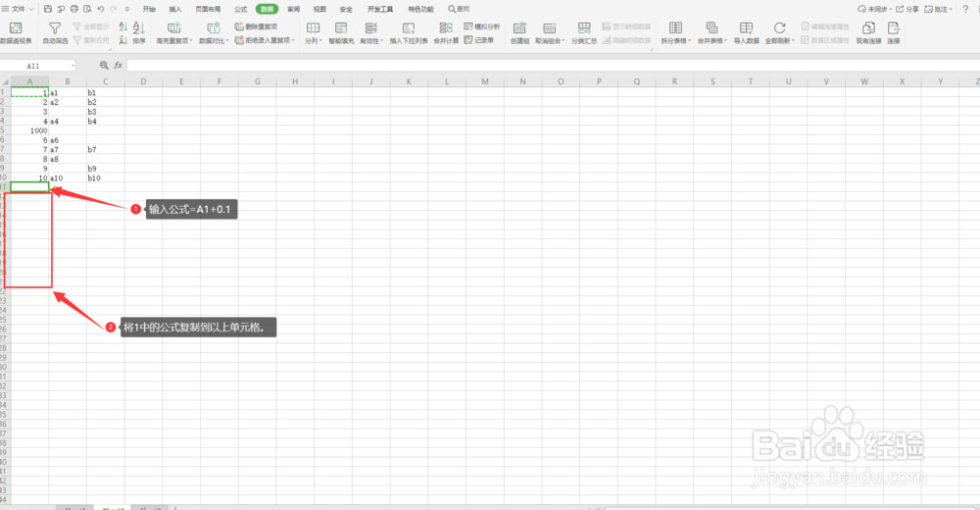Click the 查找 search button
The width and height of the screenshot is (980, 510).
click(x=459, y=9)
